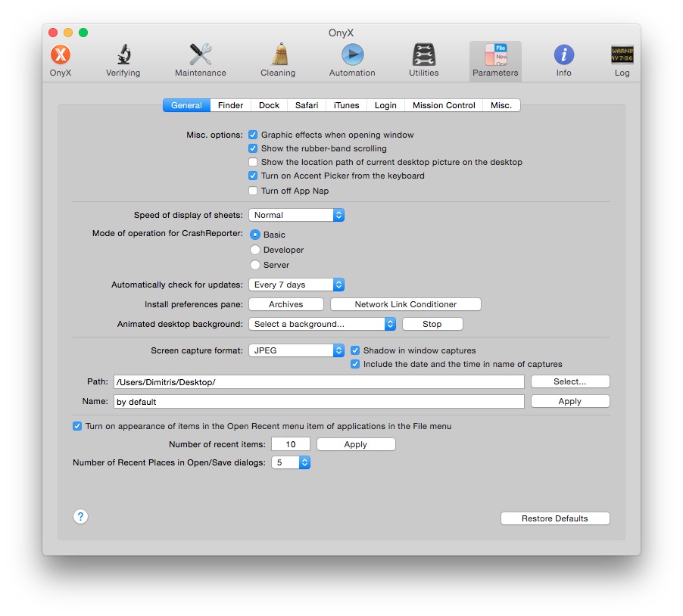Open the Info panel
The image size is (683, 616).
click(x=563, y=59)
